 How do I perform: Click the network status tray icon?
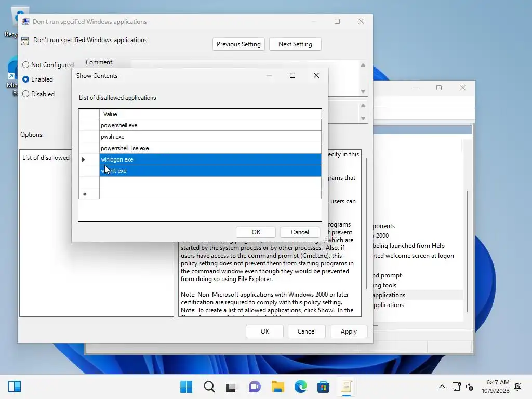pyautogui.click(x=456, y=387)
